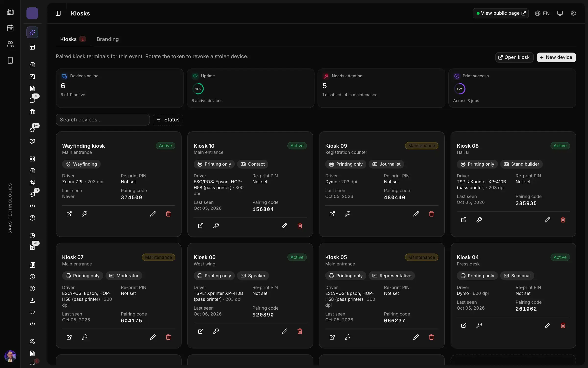Open Kiosk 08 in new window icon
Image resolution: width=588 pixels, height=368 pixels.
point(464,220)
